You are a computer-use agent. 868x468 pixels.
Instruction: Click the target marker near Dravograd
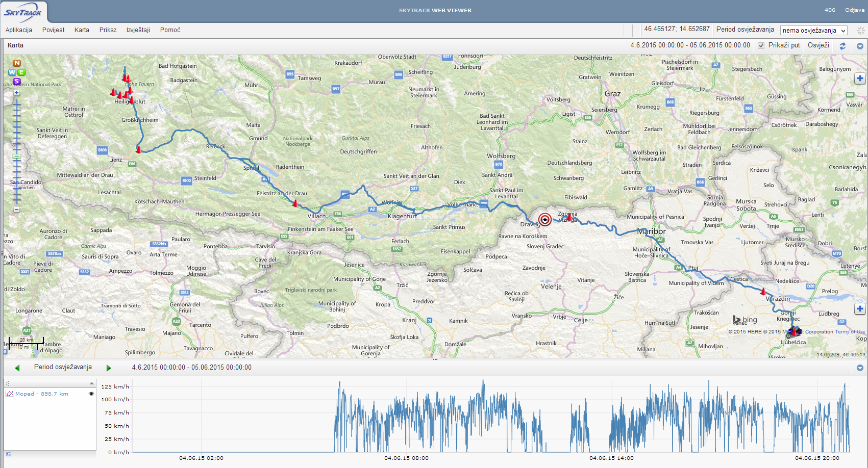(x=545, y=220)
